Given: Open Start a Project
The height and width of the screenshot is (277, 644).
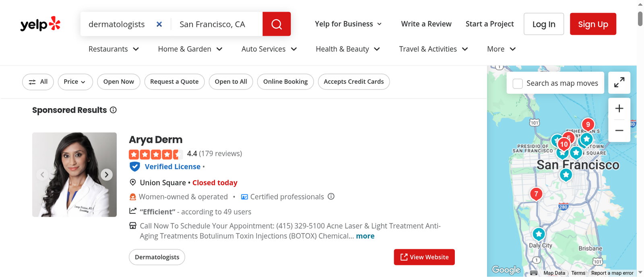Looking at the screenshot, I should pos(489,24).
